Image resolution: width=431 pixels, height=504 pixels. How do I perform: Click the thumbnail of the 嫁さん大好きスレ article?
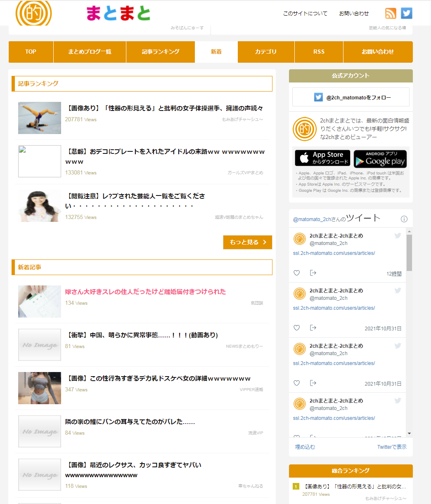(40, 301)
